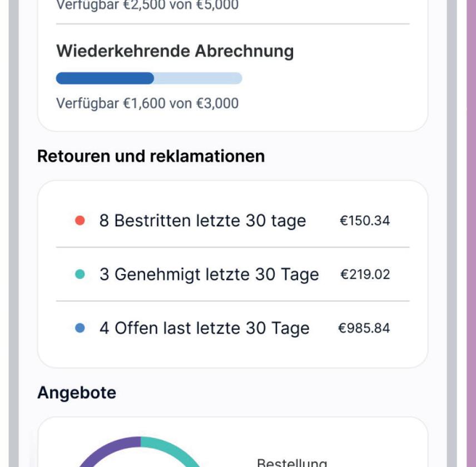The image size is (476, 467).
Task: Click the light blue unfilled part of the progress bar
Action: [198, 78]
